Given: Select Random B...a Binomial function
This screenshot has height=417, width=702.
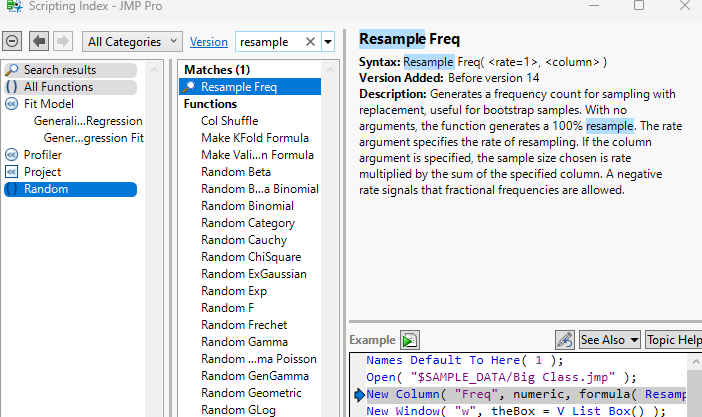Looking at the screenshot, I should [260, 189].
